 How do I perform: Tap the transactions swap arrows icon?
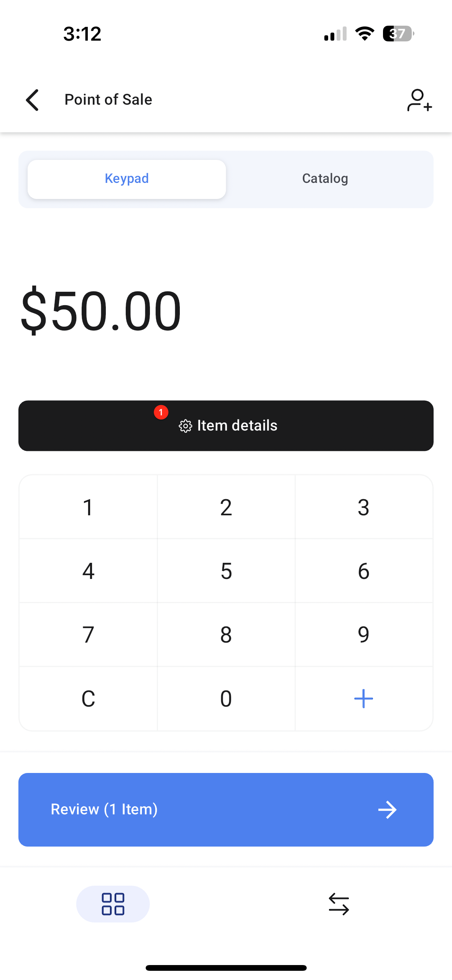[x=339, y=904]
